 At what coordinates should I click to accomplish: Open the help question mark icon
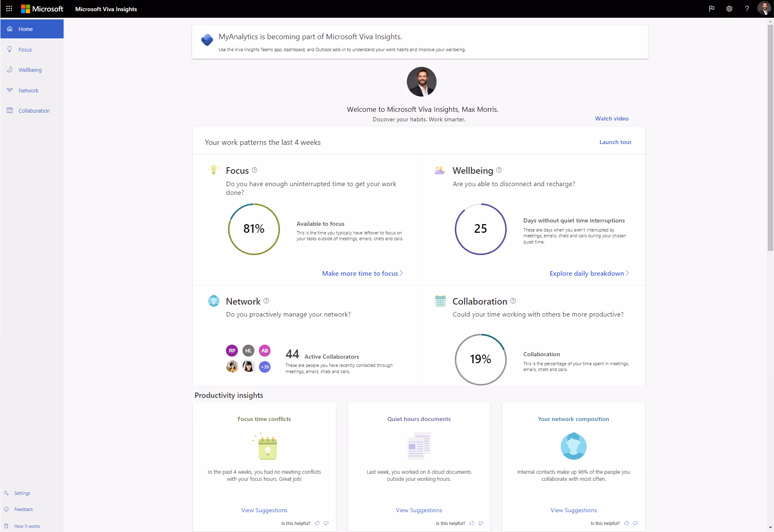coord(747,9)
